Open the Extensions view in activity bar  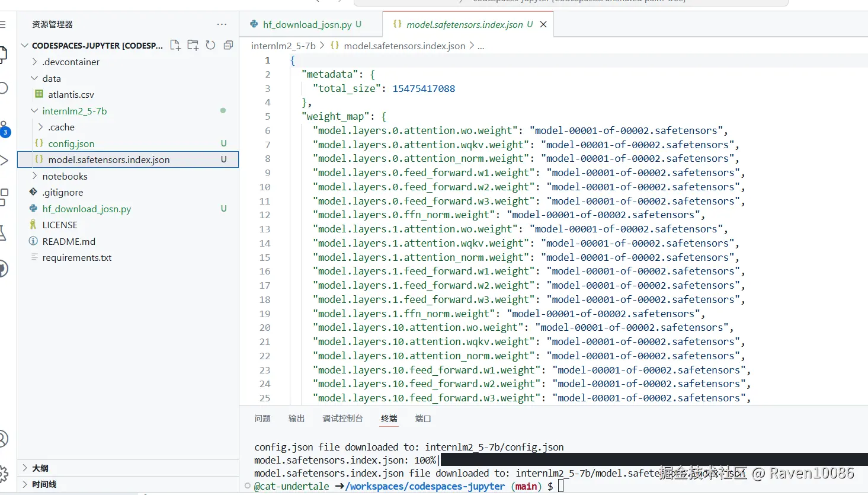click(x=4, y=197)
